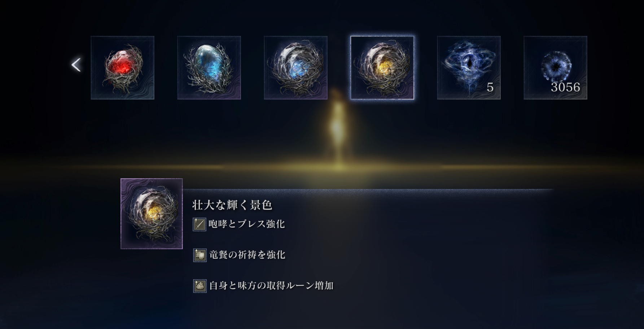Select the relic title 壮大な輝く景色

[232, 205]
